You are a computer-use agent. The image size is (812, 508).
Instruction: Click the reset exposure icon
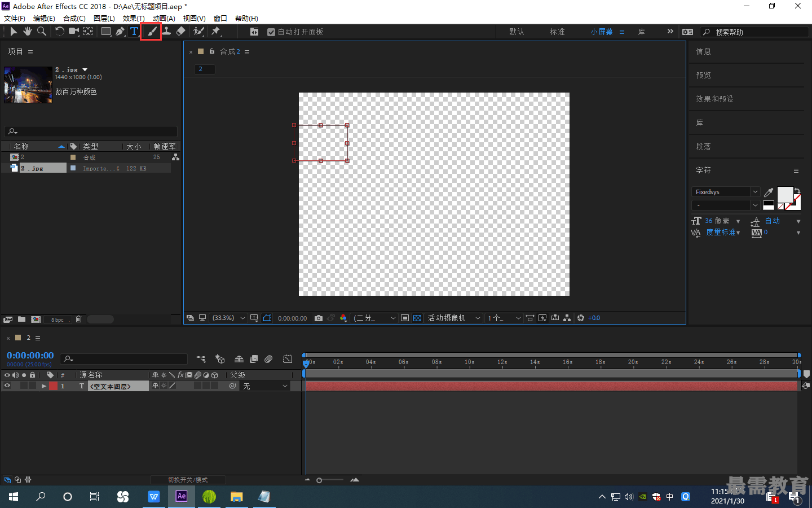(581, 318)
